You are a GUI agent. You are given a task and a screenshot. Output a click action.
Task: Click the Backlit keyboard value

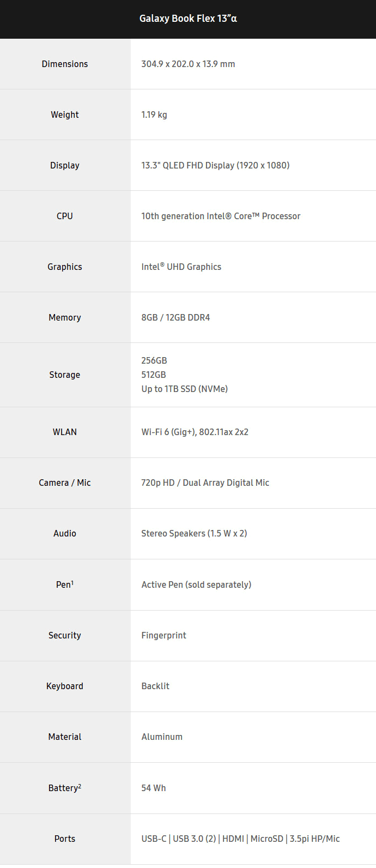[155, 686]
